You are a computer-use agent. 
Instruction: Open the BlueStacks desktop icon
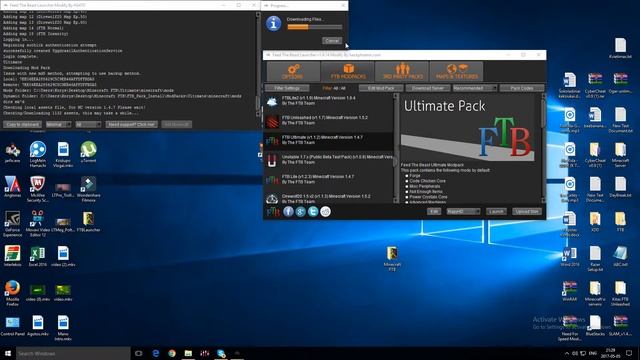595,325
